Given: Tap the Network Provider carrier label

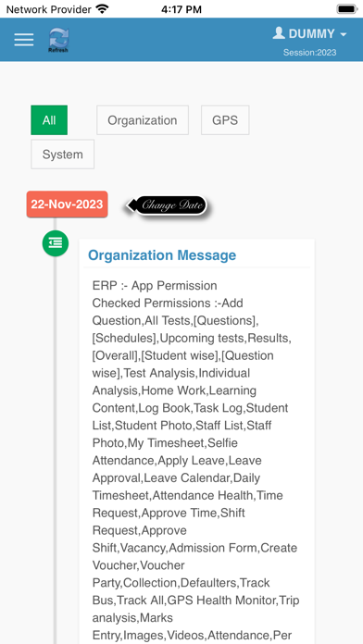Looking at the screenshot, I should (x=48, y=9).
